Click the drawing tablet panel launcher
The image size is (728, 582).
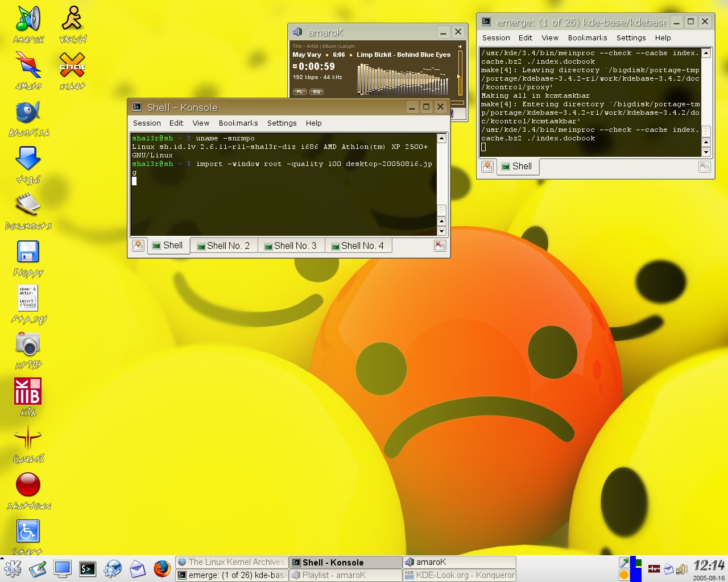(38, 568)
